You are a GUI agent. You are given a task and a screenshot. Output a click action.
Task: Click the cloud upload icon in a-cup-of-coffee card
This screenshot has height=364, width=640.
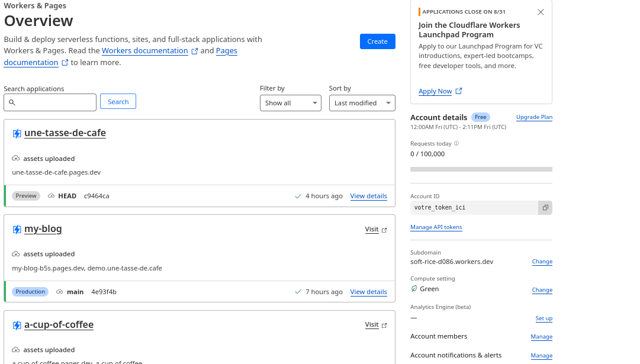pos(15,350)
